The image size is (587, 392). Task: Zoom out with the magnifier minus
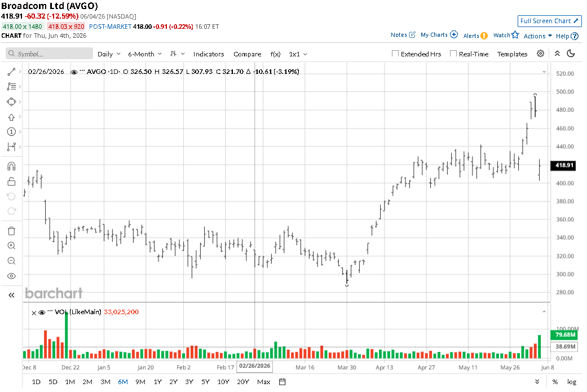(x=11, y=261)
